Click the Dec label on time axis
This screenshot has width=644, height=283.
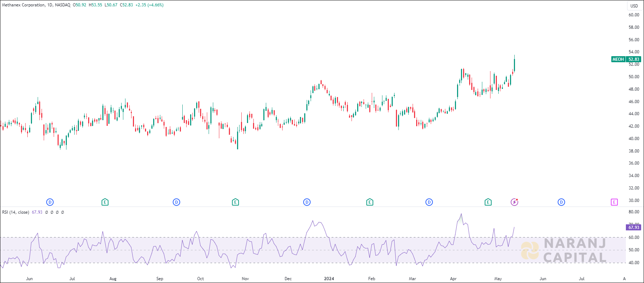coord(288,279)
